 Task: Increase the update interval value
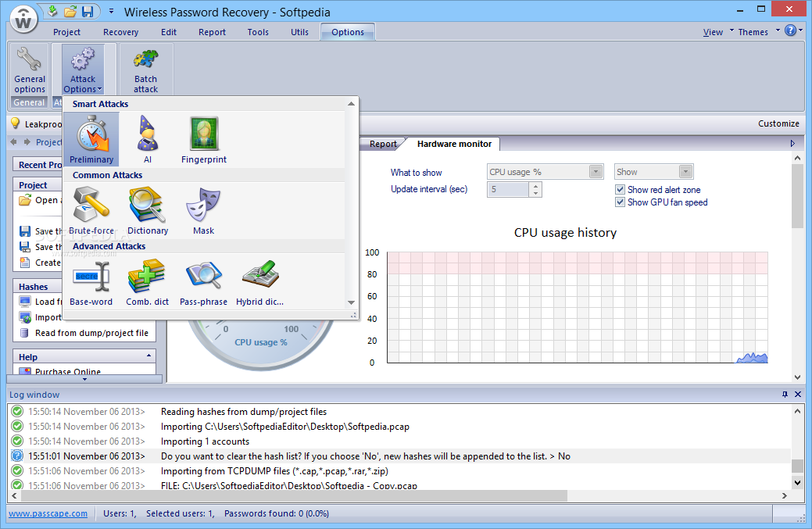535,185
